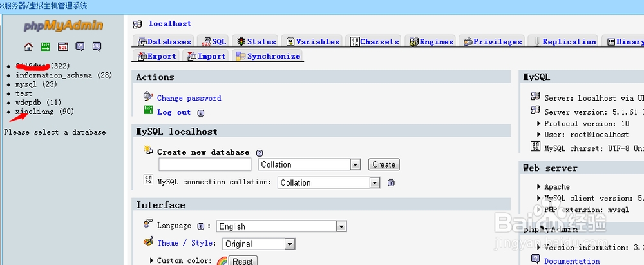
Task: Click the Create database button
Action: tap(384, 164)
